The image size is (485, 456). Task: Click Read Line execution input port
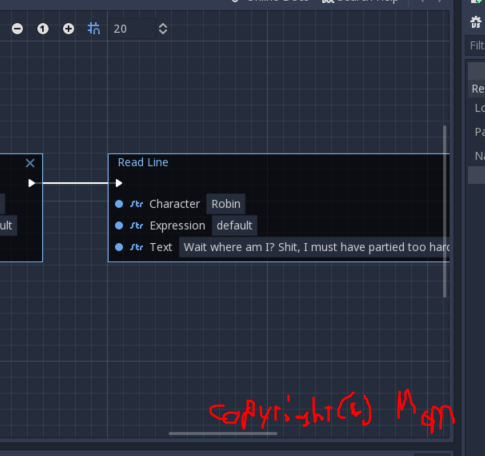click(119, 183)
